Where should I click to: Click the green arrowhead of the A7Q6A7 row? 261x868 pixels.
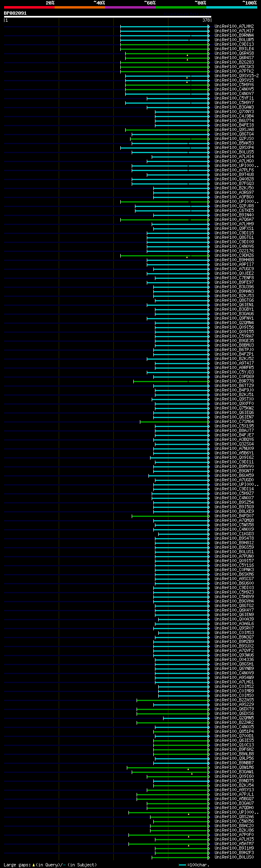point(209,220)
